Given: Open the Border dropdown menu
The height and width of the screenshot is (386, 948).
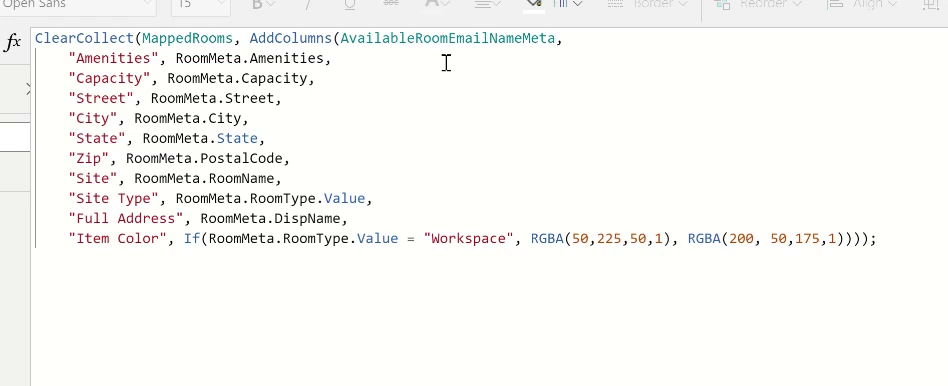Looking at the screenshot, I should click(x=660, y=4).
